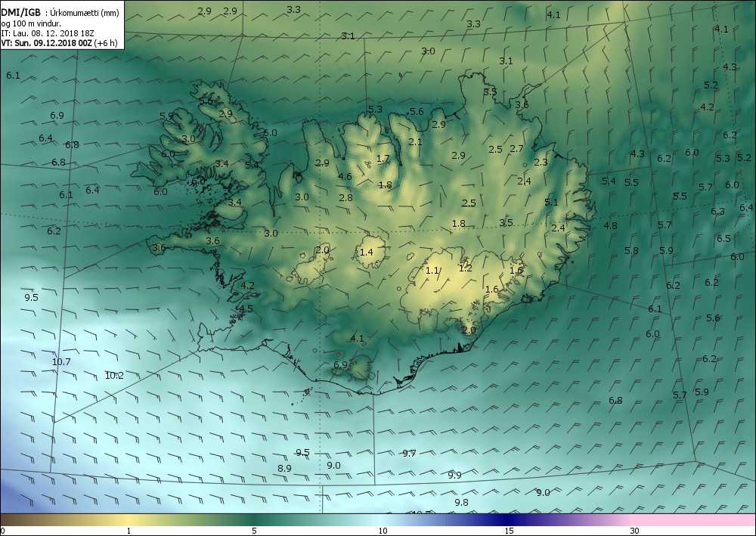Click the 4.6 value label

click(345, 176)
